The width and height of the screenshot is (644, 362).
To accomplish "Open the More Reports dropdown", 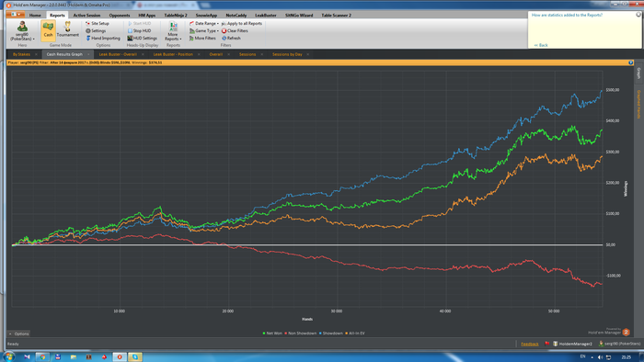I will coord(173,31).
